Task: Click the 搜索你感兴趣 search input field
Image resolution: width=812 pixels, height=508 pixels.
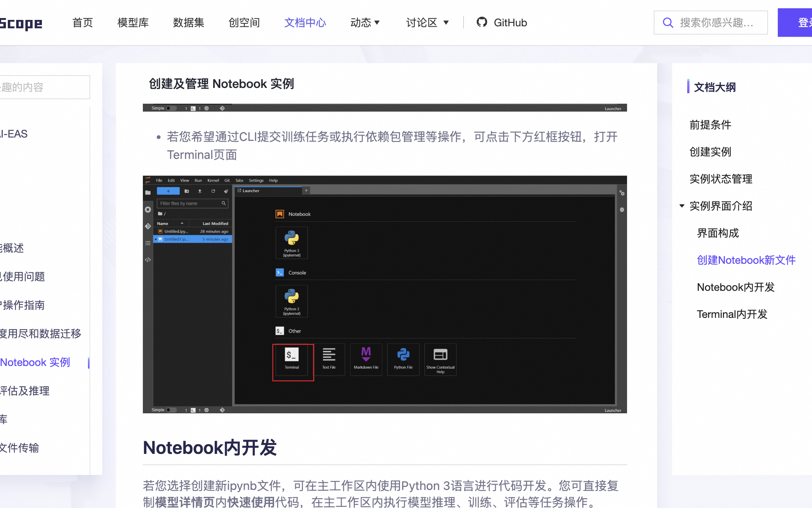Action: (x=717, y=23)
